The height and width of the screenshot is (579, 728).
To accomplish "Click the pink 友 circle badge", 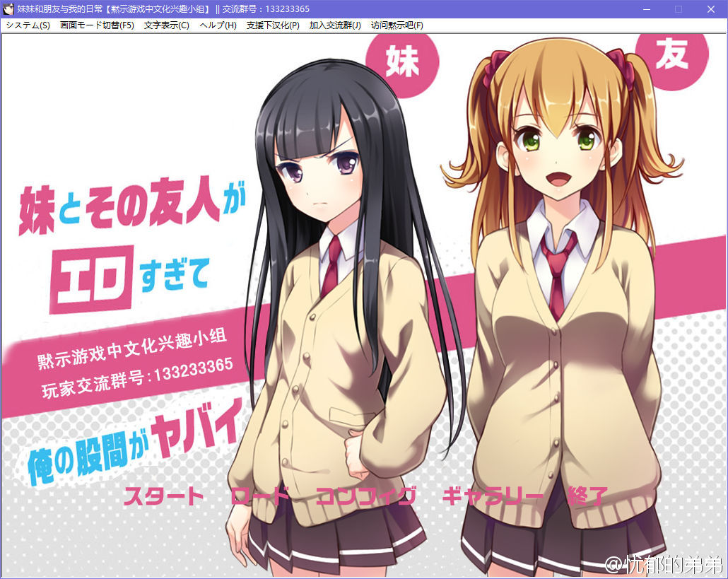I will [671, 56].
